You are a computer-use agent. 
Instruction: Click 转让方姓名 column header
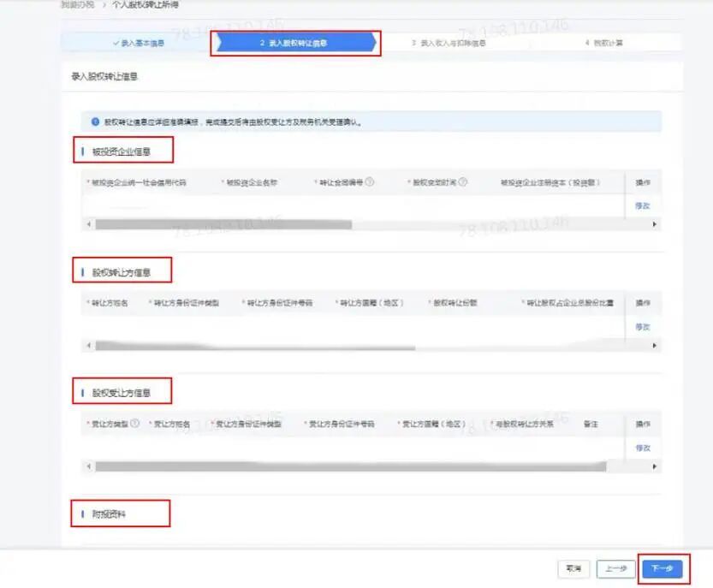108,303
